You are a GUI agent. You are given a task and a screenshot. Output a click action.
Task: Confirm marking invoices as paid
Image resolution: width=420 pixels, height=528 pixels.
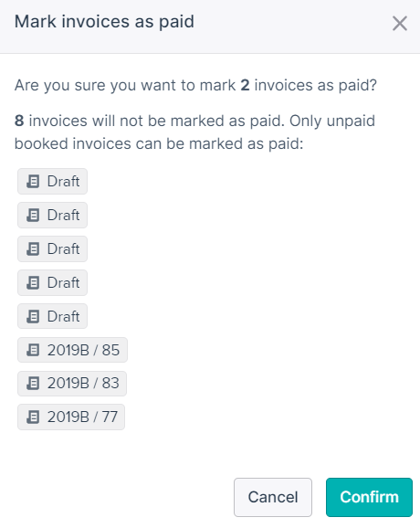pos(369,497)
